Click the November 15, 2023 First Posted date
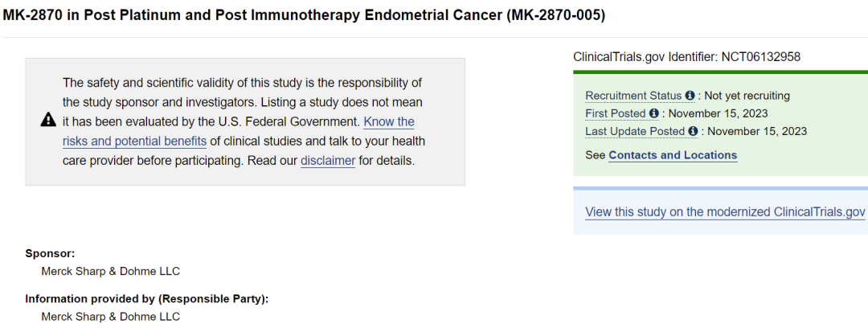The height and width of the screenshot is (328, 868). pos(718,113)
